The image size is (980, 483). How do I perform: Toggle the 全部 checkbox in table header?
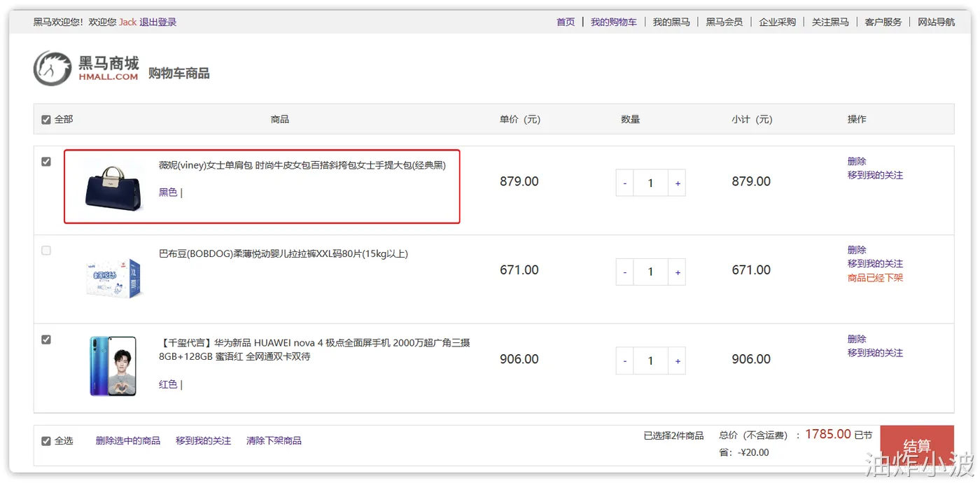[x=46, y=120]
